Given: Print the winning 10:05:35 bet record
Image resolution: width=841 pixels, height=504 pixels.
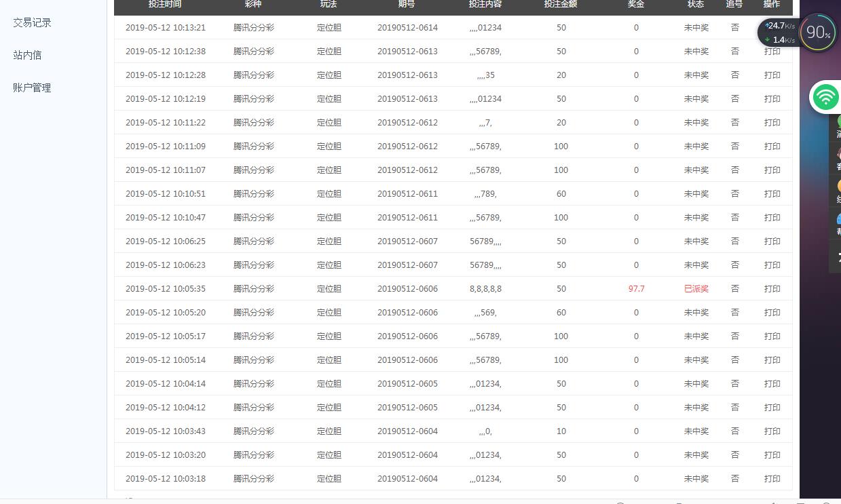Looking at the screenshot, I should click(x=772, y=289).
